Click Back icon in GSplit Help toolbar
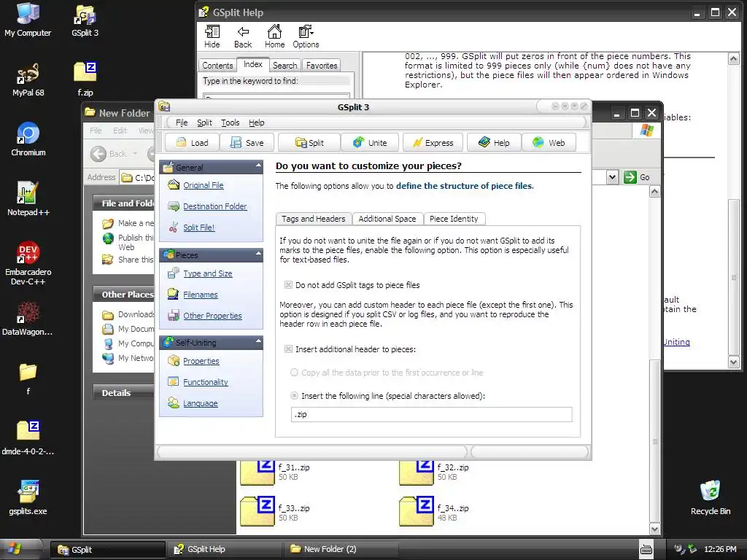The image size is (747, 560). tap(243, 36)
